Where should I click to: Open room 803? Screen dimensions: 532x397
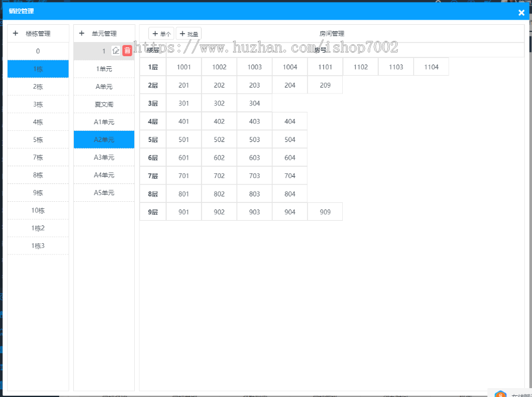tap(254, 194)
